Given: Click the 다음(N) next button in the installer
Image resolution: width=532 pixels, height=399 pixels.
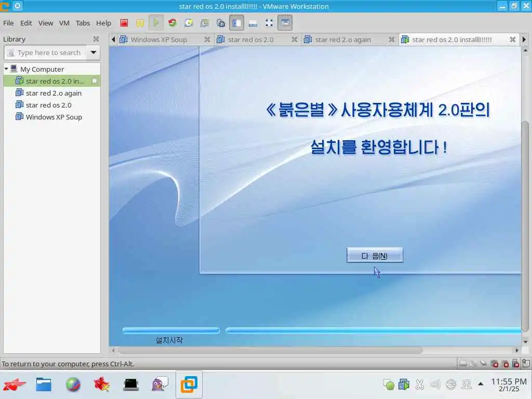Looking at the screenshot, I should pyautogui.click(x=375, y=256).
